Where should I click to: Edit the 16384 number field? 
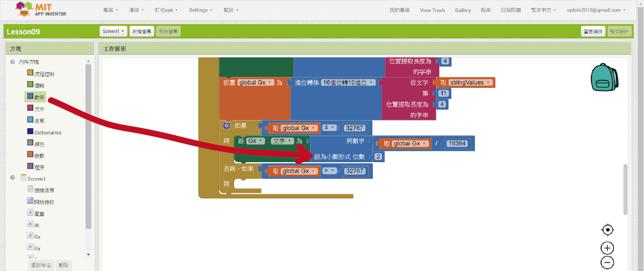pos(457,143)
